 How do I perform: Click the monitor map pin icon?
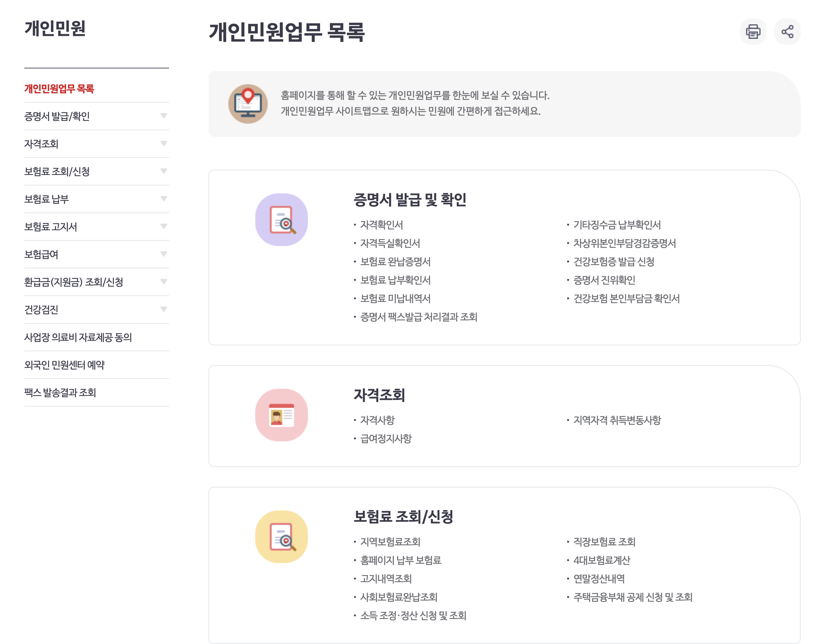click(x=248, y=104)
